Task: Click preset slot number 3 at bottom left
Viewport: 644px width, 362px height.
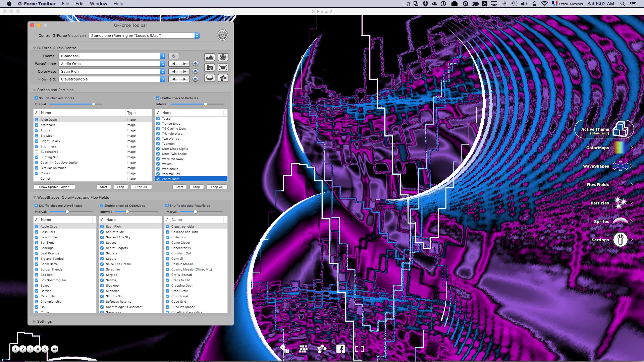Action: (30, 349)
